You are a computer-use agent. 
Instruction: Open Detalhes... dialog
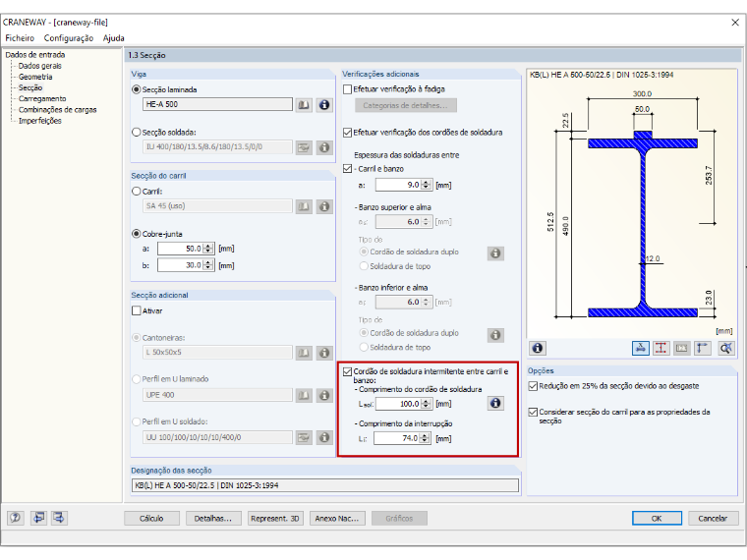point(213,518)
